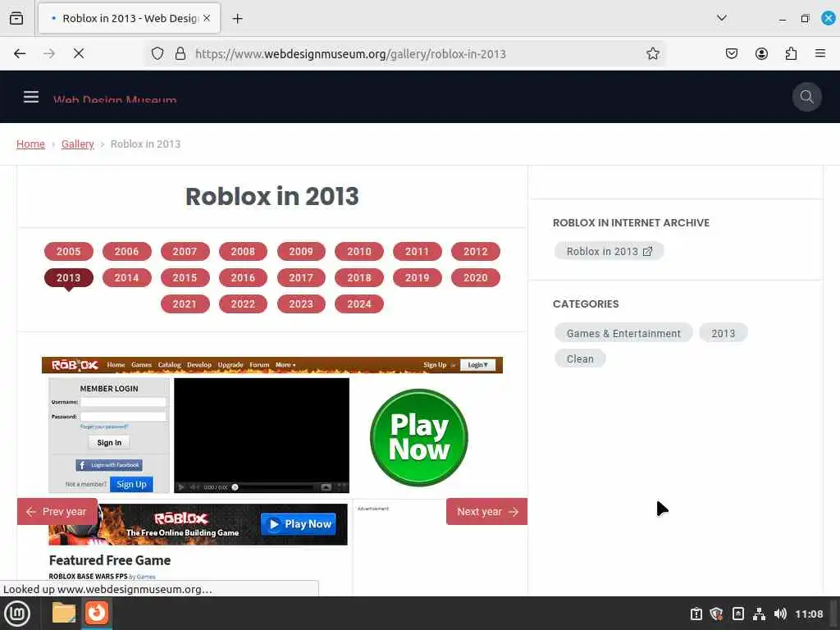This screenshot has height=630, width=840.
Task: Switch to the 2014 year
Action: click(x=126, y=277)
